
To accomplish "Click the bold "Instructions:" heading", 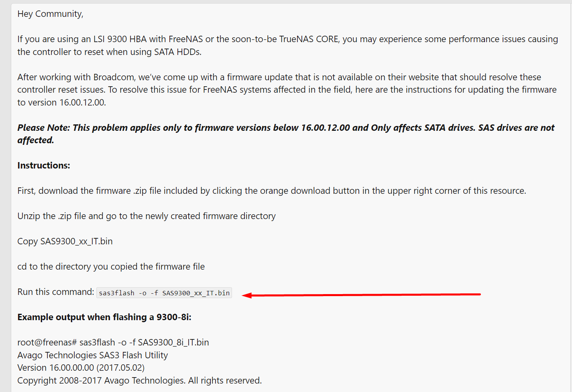I will click(x=44, y=165).
